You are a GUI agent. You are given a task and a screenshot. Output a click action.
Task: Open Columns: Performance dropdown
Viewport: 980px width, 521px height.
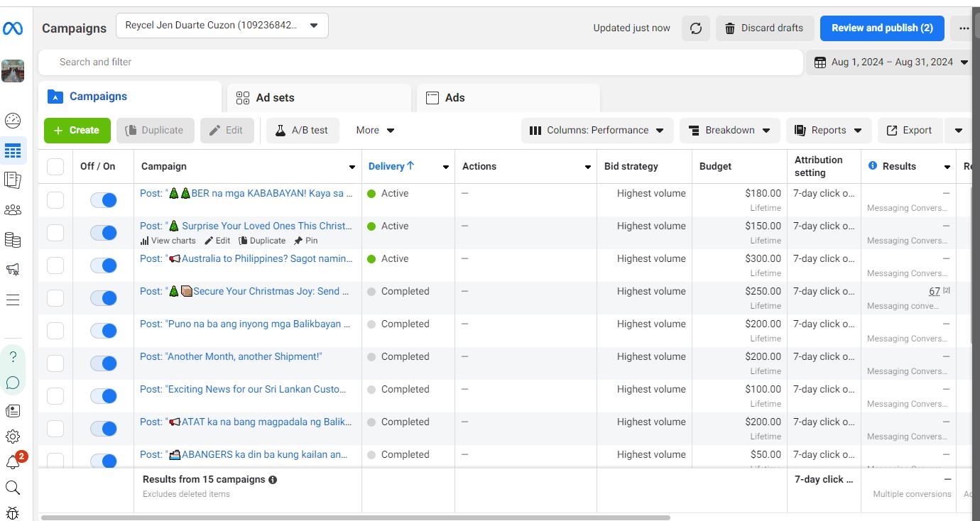[x=597, y=131]
